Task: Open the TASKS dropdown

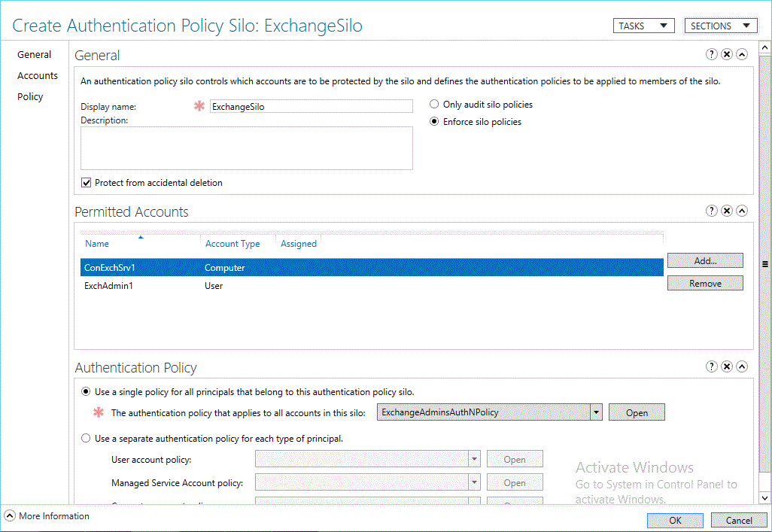Action: click(643, 25)
